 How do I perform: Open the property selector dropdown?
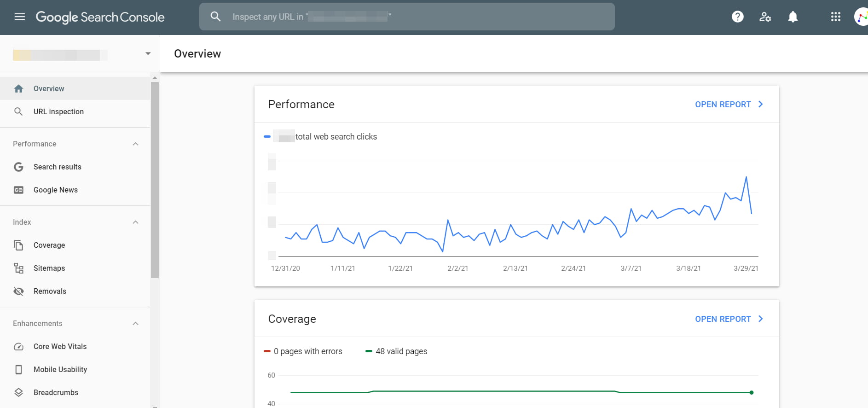click(x=148, y=53)
